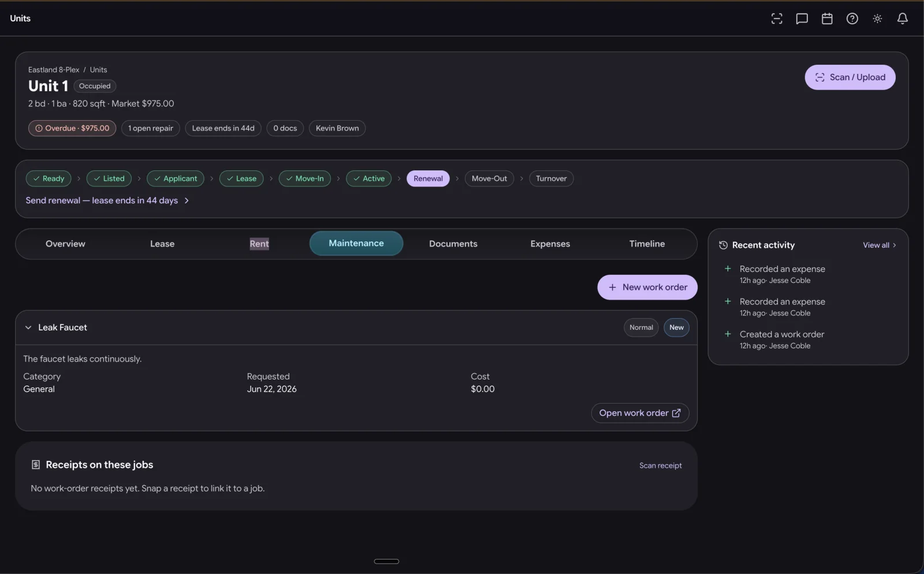Select the Lease lifecycle stage pill
Image resolution: width=924 pixels, height=574 pixels.
[241, 178]
